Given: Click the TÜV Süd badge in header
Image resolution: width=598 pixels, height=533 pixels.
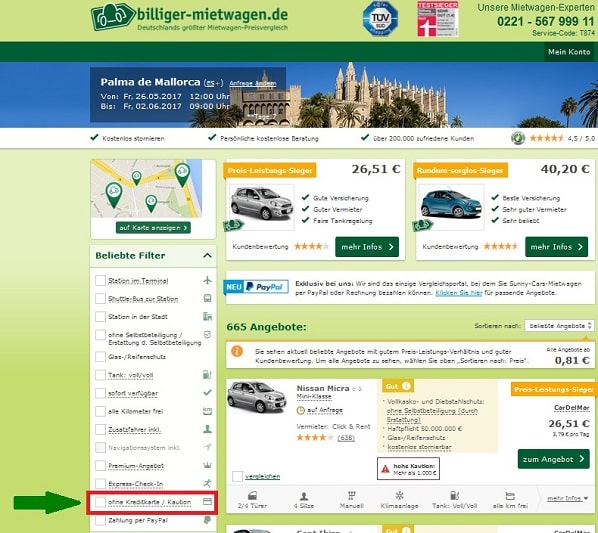Looking at the screenshot, I should (x=380, y=19).
